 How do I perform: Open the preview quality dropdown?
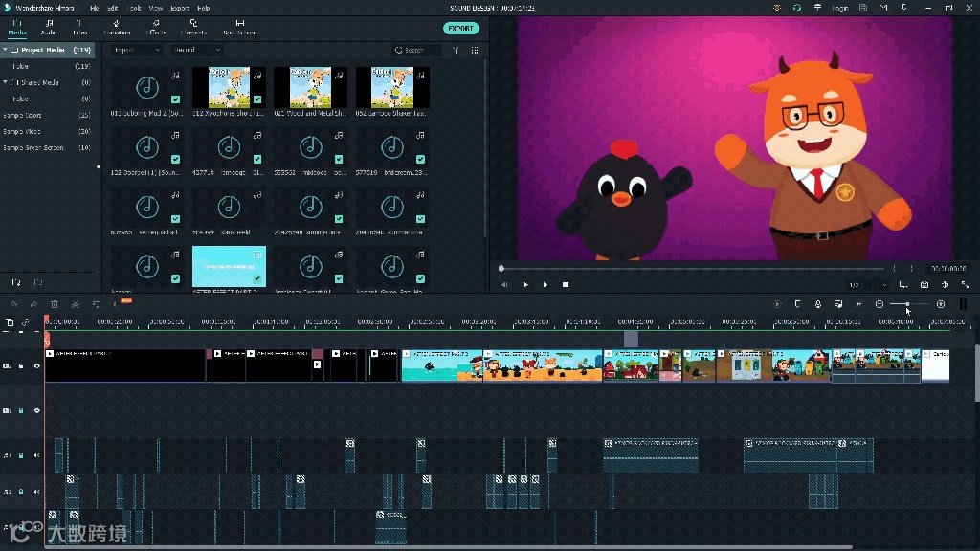click(867, 285)
